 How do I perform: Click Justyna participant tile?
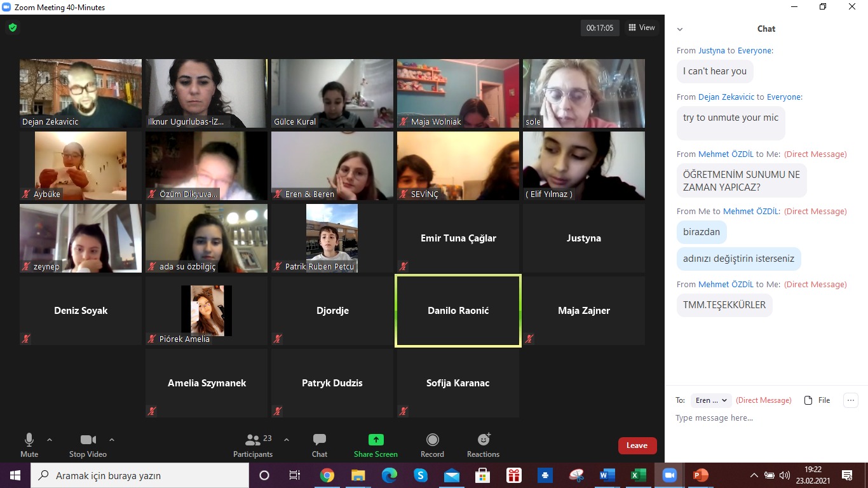point(584,238)
